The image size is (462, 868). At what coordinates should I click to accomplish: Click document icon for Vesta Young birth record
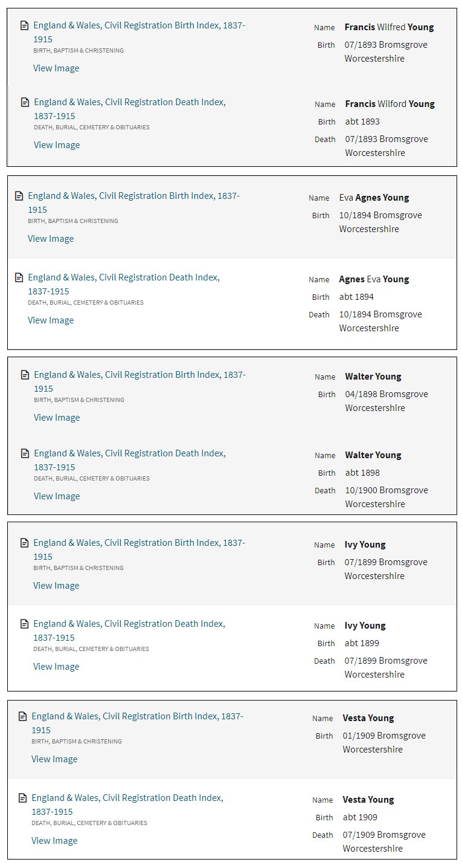coord(22,716)
